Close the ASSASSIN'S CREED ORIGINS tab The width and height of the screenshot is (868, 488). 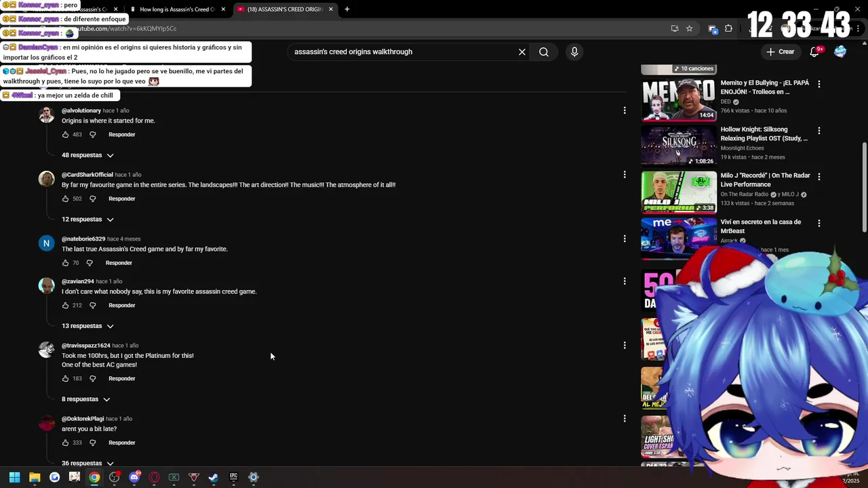[x=331, y=9]
